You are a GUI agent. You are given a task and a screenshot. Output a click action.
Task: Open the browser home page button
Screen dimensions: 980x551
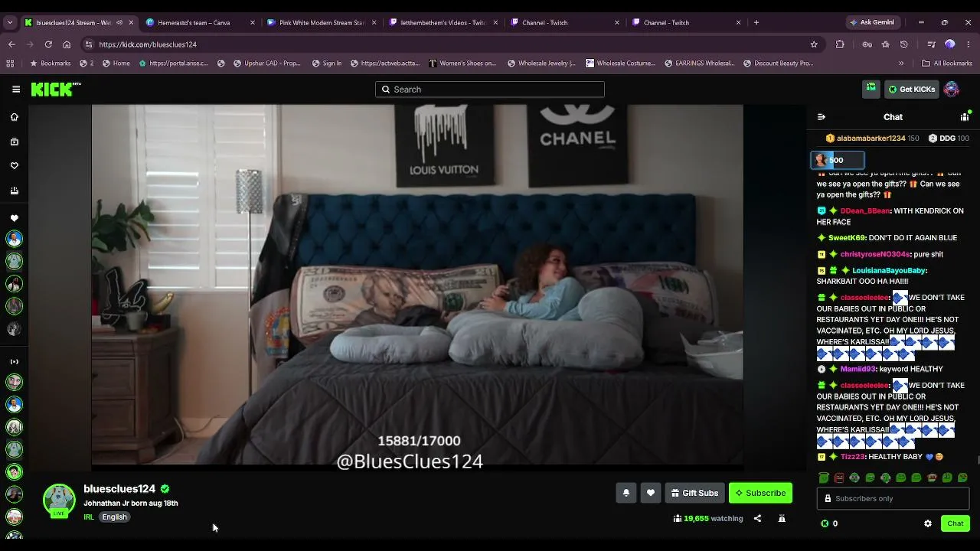(67, 44)
